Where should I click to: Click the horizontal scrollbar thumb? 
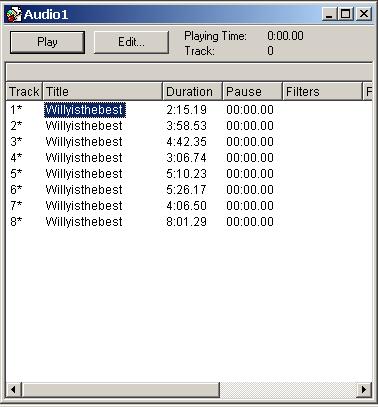pyautogui.click(x=121, y=389)
